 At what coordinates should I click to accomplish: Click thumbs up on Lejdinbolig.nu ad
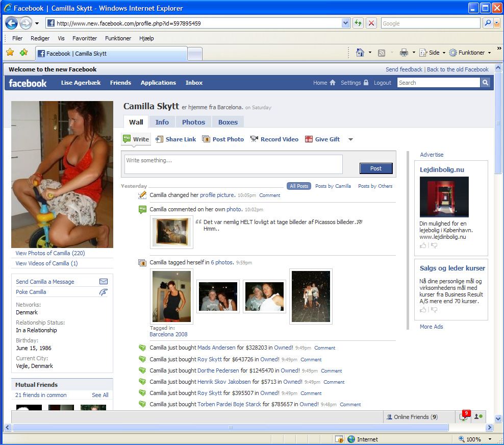pos(423,245)
